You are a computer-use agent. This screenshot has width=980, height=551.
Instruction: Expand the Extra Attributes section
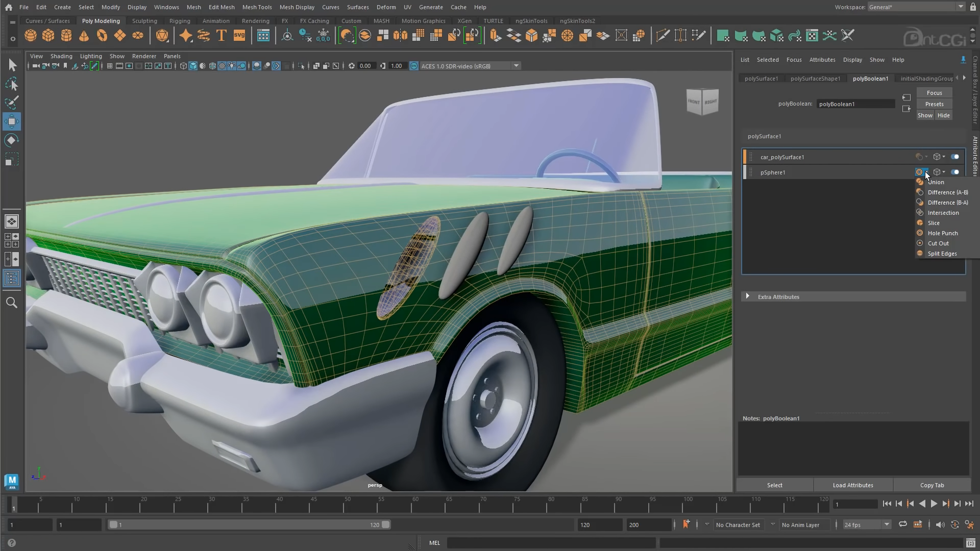point(748,296)
